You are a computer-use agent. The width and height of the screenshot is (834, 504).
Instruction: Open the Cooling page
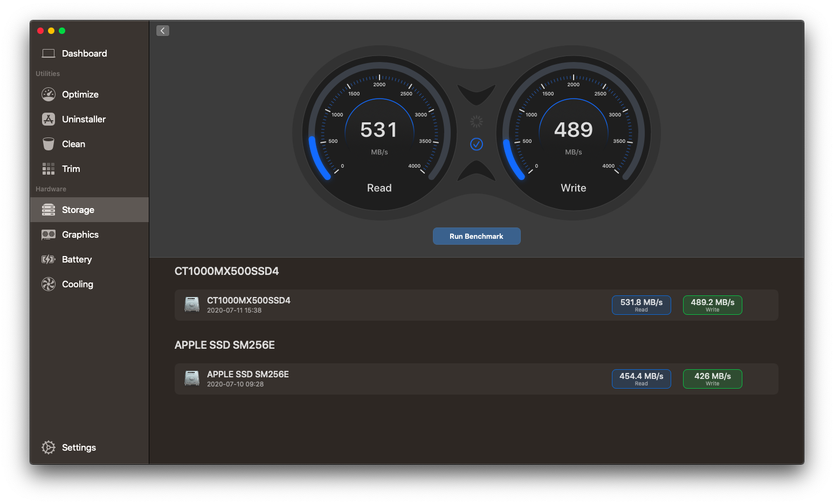[x=89, y=284]
